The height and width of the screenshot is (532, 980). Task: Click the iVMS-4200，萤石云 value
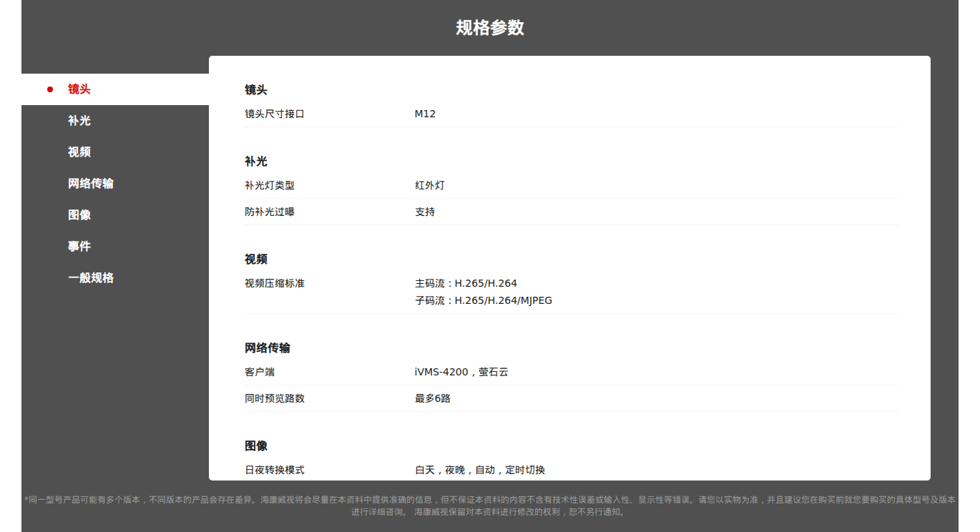(x=461, y=372)
